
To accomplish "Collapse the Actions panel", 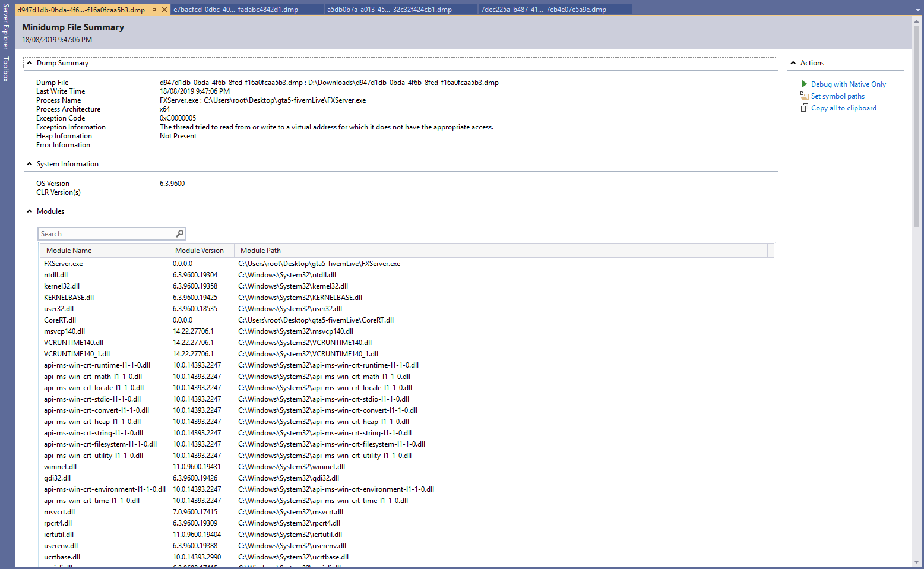I will click(793, 62).
